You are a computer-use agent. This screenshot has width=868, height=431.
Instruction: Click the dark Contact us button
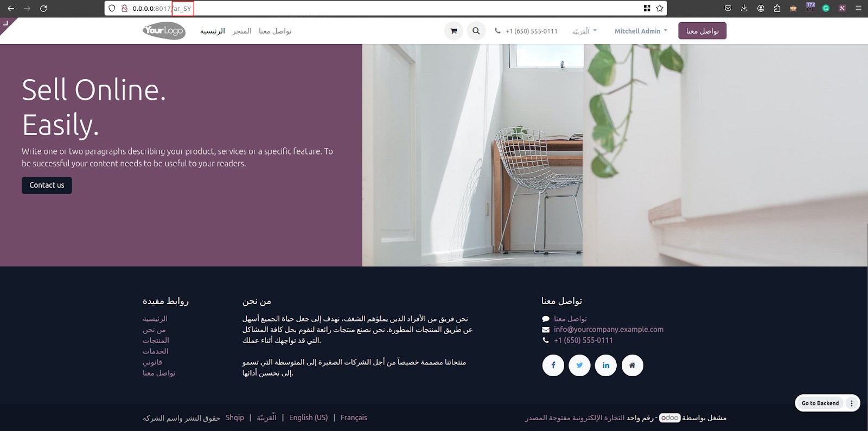[x=47, y=185]
